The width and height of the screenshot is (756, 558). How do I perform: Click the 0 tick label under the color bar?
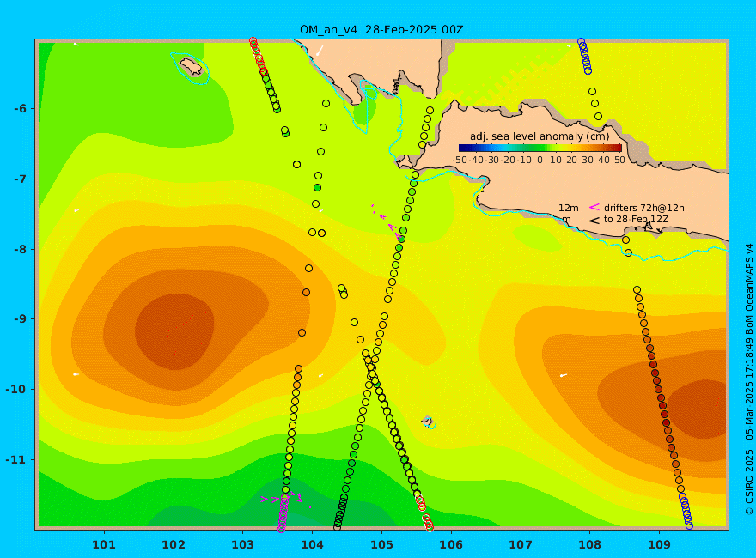pyautogui.click(x=540, y=160)
